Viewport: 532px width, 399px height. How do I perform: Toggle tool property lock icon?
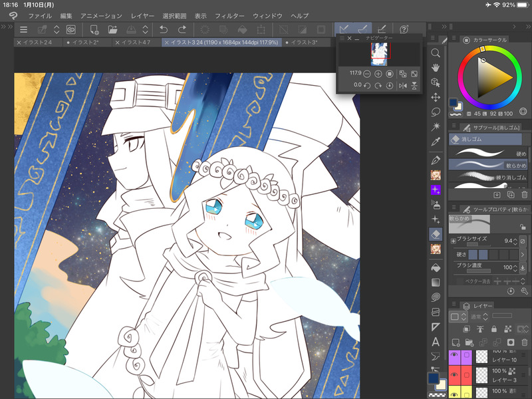click(523, 227)
